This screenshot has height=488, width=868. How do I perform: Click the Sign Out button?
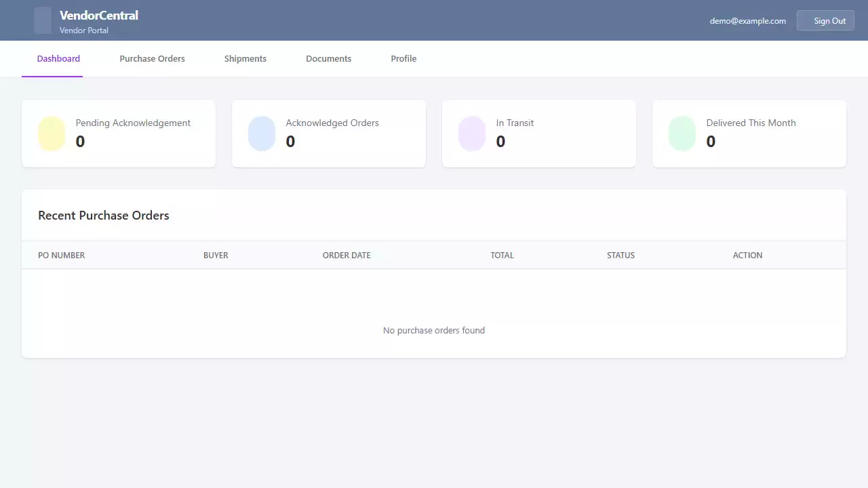[825, 20]
